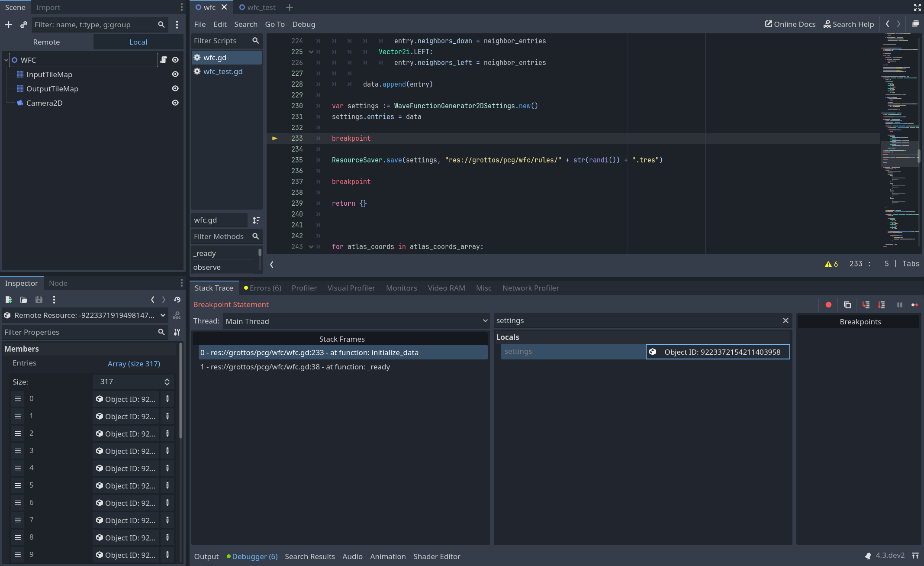924x566 pixels.
Task: Collapse the WFC node tree
Action: (x=6, y=60)
